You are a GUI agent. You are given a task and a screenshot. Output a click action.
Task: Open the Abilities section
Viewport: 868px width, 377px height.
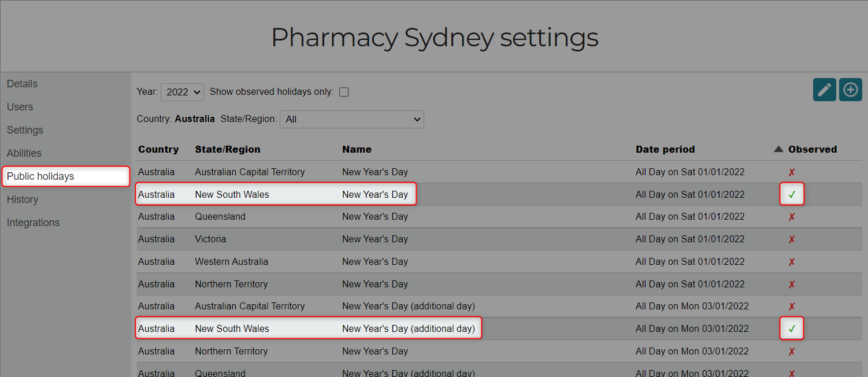(24, 153)
